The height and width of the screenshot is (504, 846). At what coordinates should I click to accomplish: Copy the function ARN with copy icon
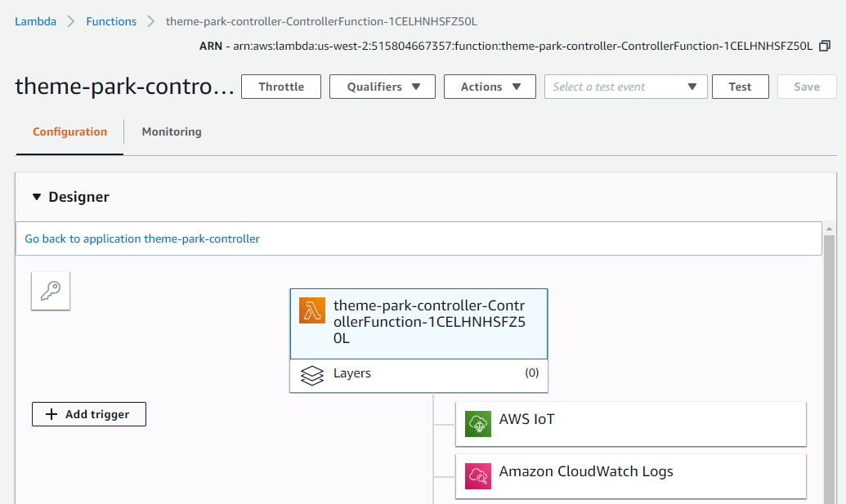(x=825, y=46)
